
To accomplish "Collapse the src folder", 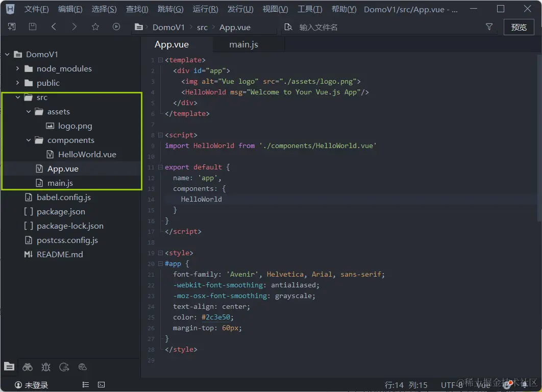I will [x=18, y=97].
